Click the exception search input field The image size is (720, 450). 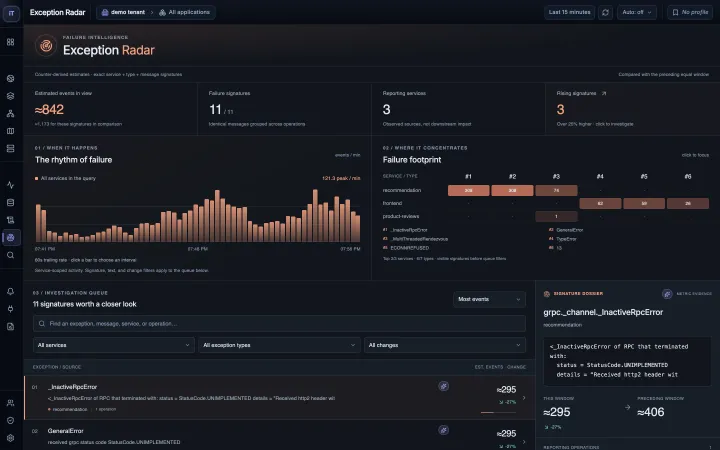pos(279,324)
